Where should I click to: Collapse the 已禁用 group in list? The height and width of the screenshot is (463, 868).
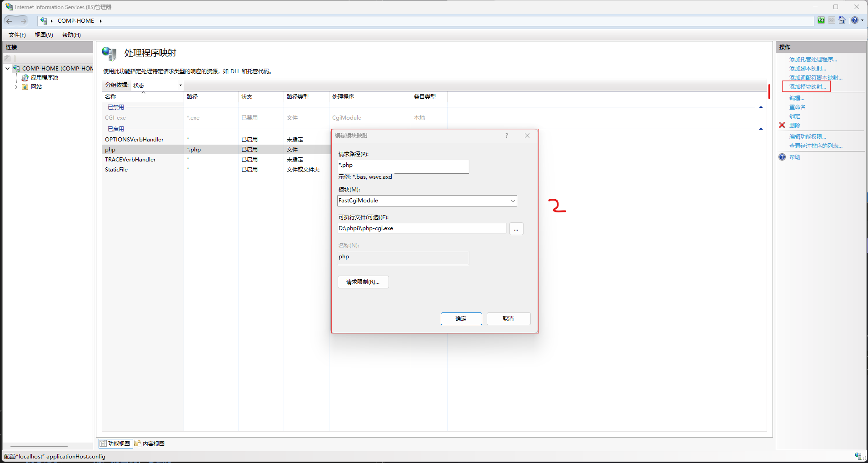(x=761, y=107)
